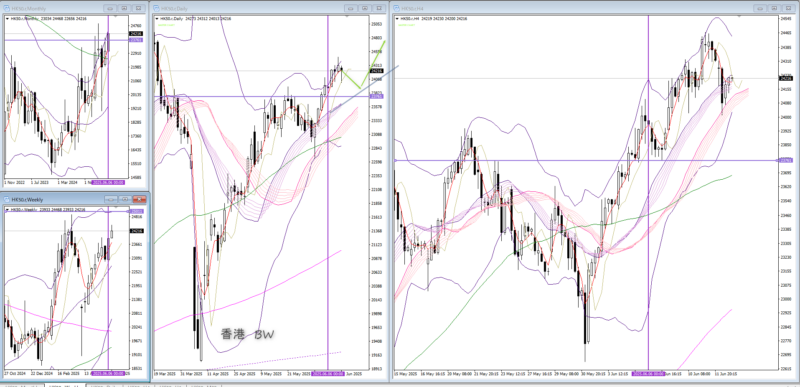Click the HK50.r,Daily window title icon
The width and height of the screenshot is (800, 387).
tap(156, 8)
